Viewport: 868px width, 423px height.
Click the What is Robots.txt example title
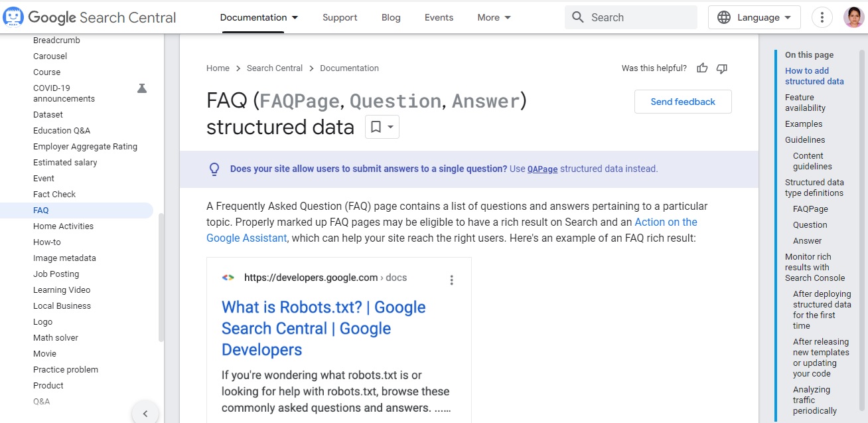(324, 328)
